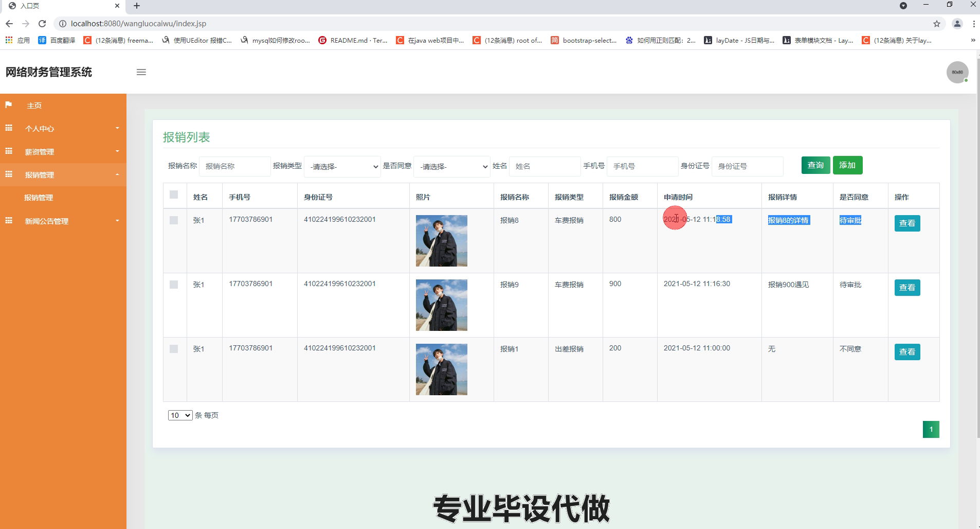Open photo thumbnail in 报销9 row
Image resolution: width=980 pixels, height=529 pixels.
[x=442, y=305]
